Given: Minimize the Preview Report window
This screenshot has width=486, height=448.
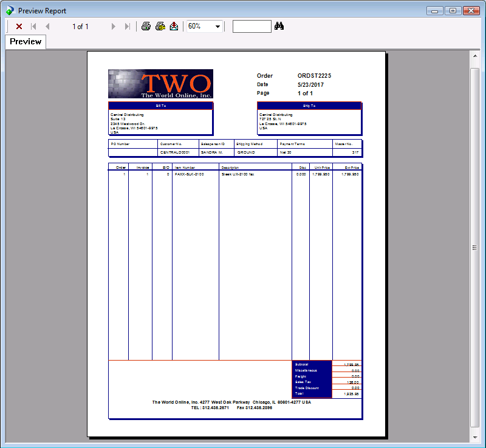Looking at the screenshot, I should coord(435,10).
